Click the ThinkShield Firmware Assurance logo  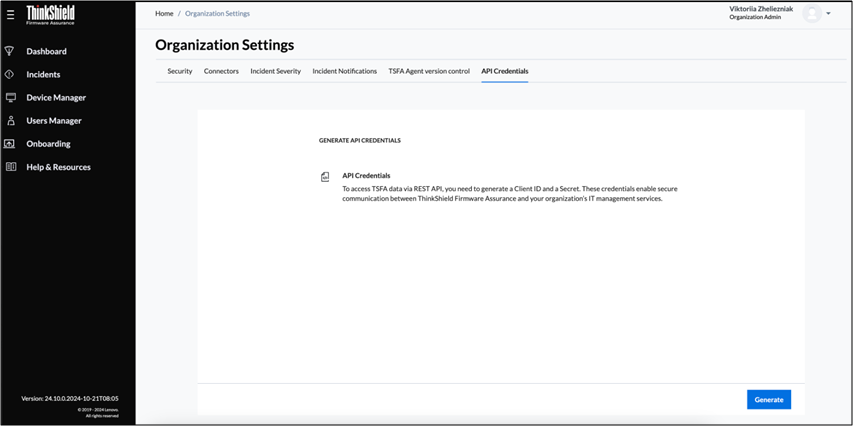click(51, 15)
